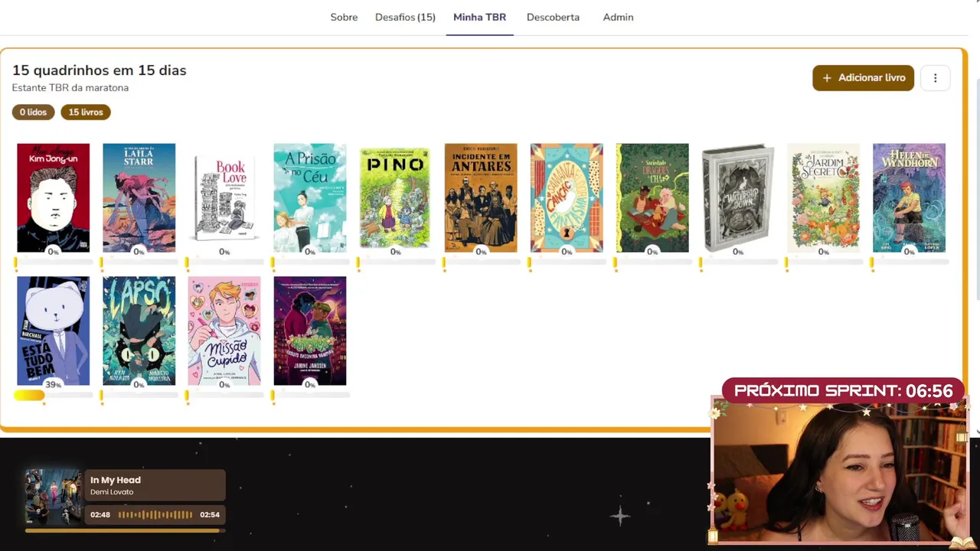Filter by the 0 lidos badge
Image resolution: width=980 pixels, height=551 pixels.
pos(33,112)
